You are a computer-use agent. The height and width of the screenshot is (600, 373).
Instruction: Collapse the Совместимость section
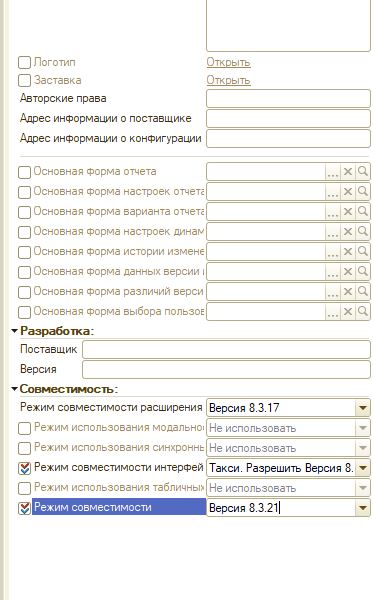(x=15, y=389)
